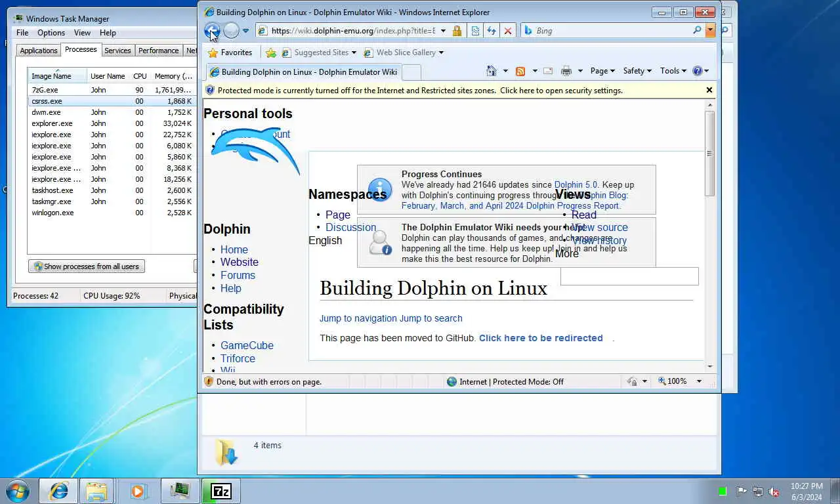Click the 7-Zip taskbar button
This screenshot has width=840, height=504.
(x=221, y=490)
